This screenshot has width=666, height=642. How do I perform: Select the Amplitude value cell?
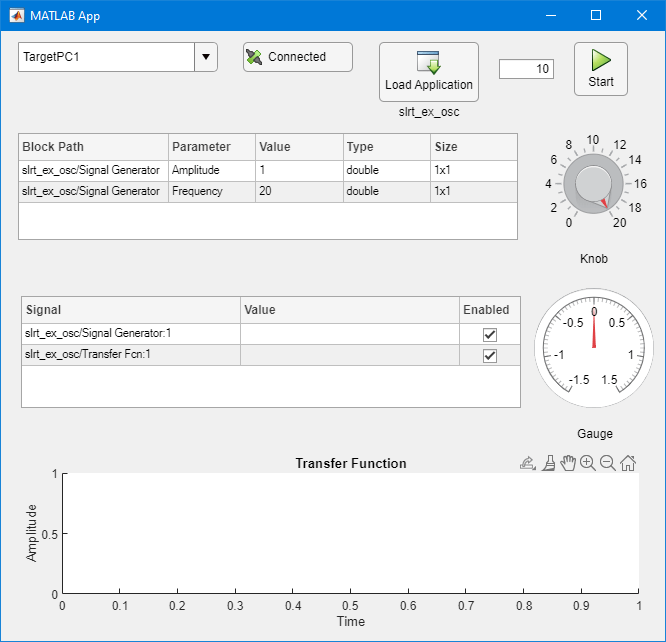299,171
